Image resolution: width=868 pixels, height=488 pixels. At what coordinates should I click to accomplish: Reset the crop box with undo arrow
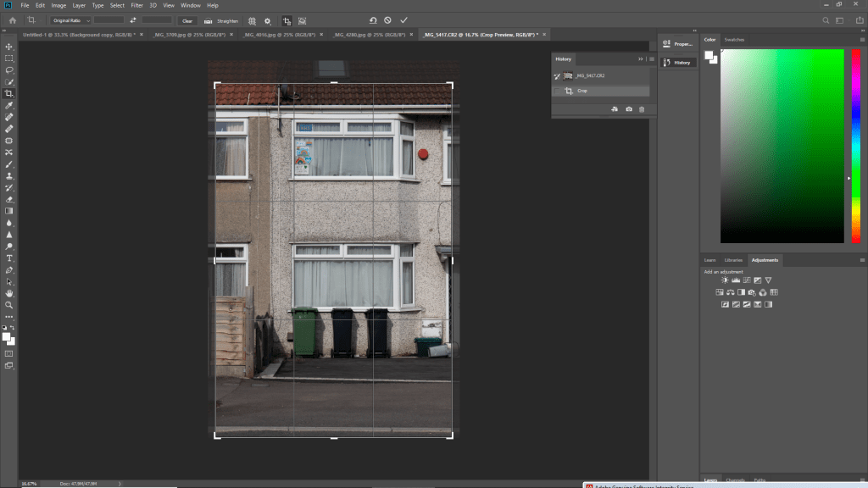click(x=373, y=19)
